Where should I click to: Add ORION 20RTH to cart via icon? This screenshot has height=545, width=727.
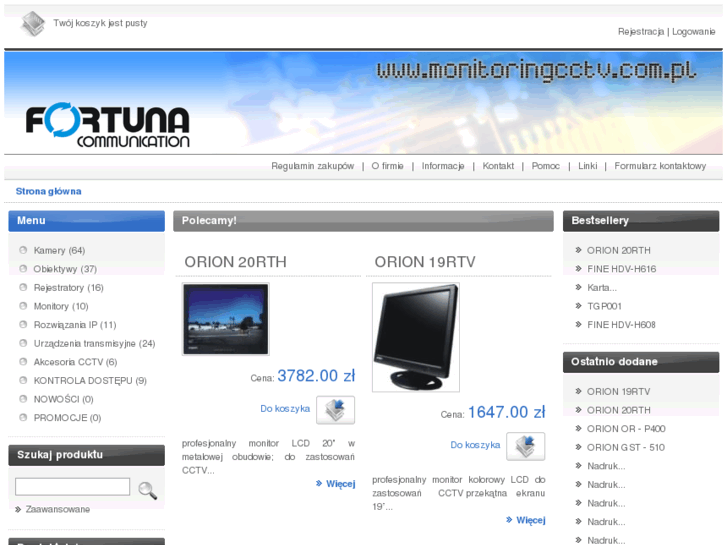(335, 410)
